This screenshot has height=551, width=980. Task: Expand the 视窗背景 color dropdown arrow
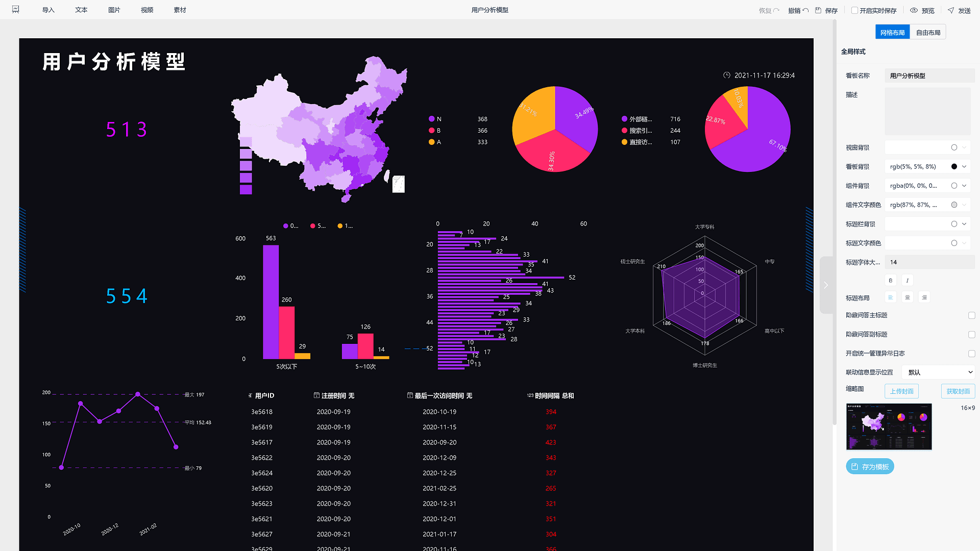coord(964,147)
